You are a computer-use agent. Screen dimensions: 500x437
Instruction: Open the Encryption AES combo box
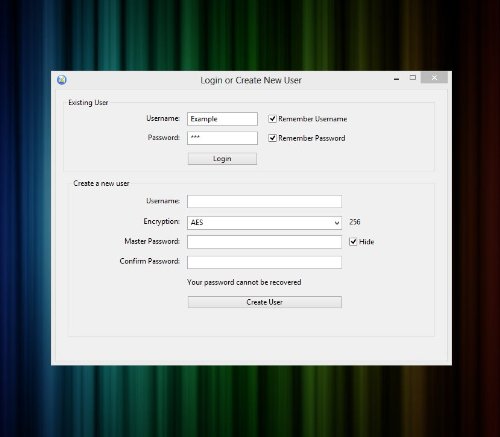264,223
